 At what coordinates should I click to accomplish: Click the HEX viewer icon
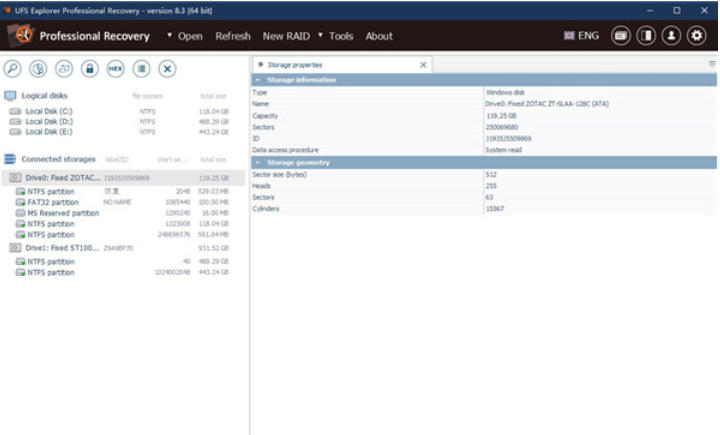click(x=116, y=68)
